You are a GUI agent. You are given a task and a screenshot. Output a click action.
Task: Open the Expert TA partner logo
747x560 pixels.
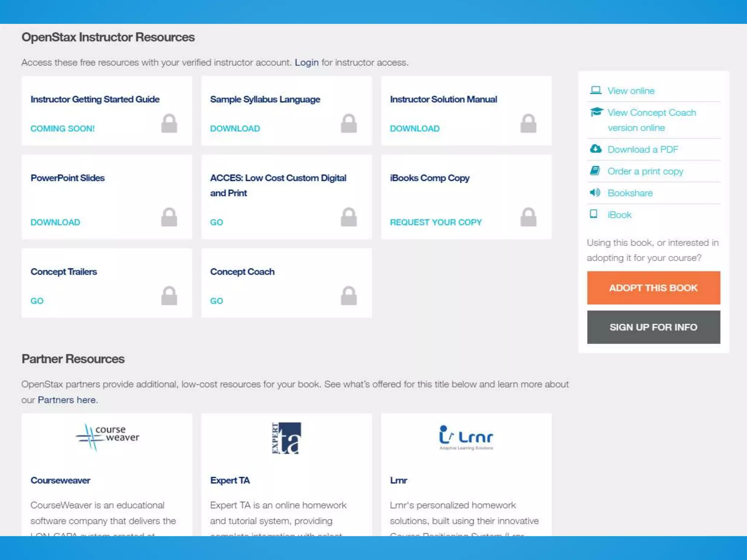click(x=286, y=438)
